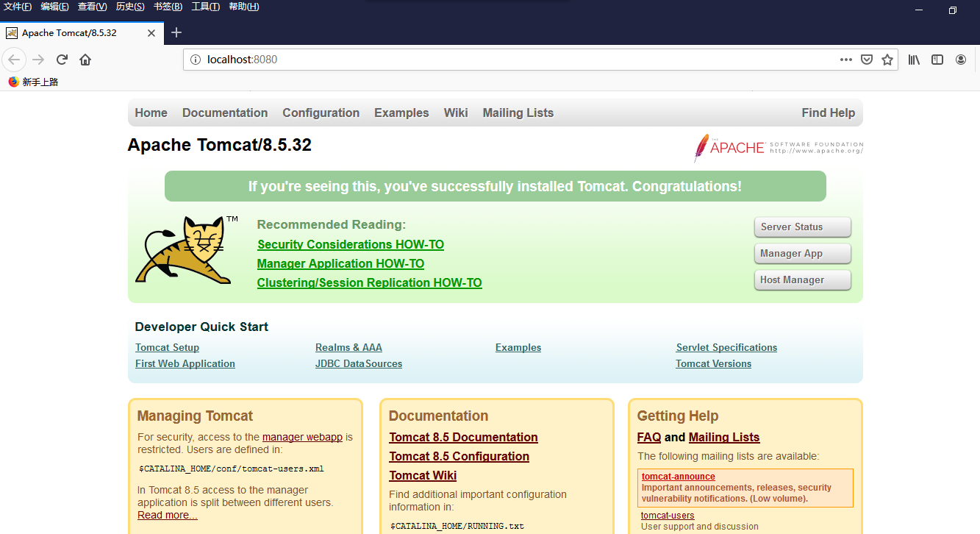
Task: Minimize the Firefox window
Action: [919, 10]
